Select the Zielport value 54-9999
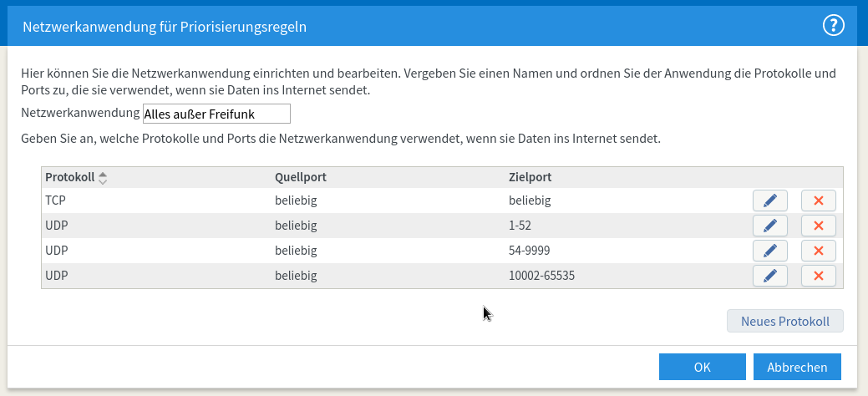The width and height of the screenshot is (868, 396). point(529,251)
